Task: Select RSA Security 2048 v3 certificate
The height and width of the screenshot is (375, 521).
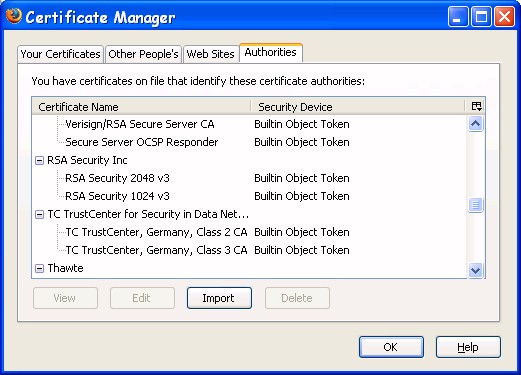Action: pos(117,178)
